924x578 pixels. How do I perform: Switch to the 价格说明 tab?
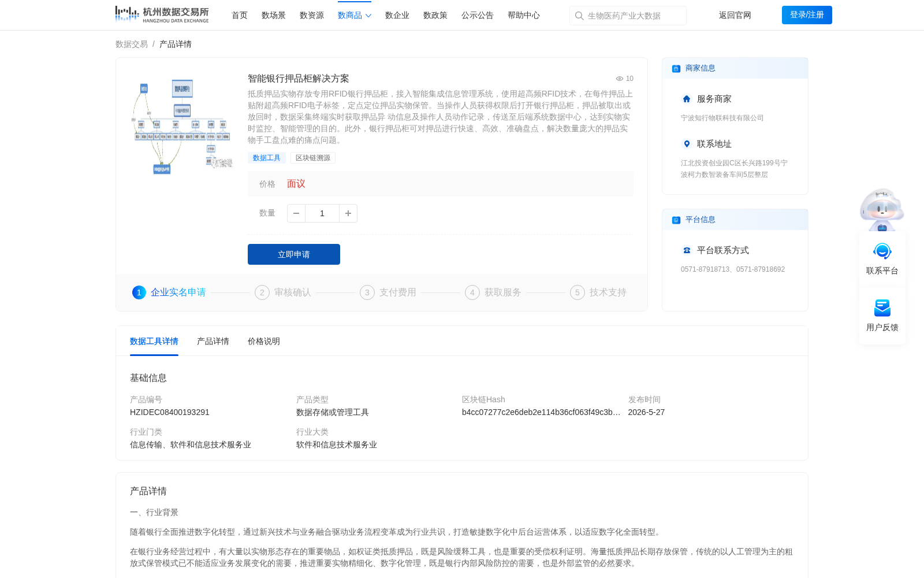(x=264, y=341)
